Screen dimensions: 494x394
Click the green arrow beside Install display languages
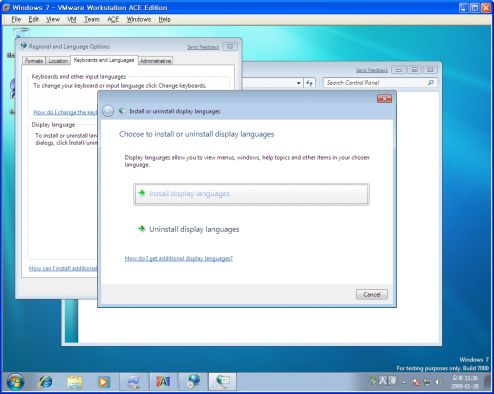[x=142, y=193]
